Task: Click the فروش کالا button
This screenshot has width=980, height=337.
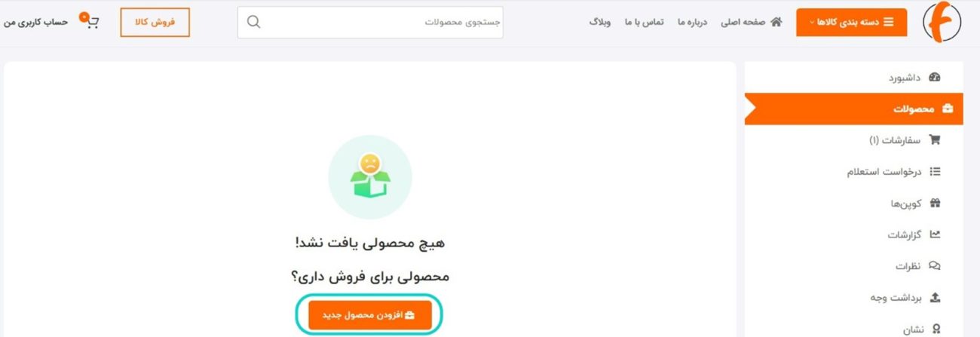Action: point(155,22)
